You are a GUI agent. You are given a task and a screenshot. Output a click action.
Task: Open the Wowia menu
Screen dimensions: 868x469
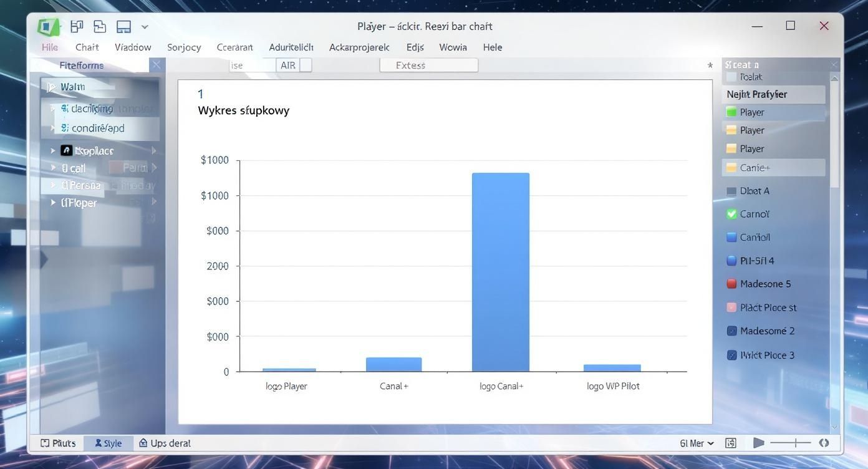coord(453,47)
